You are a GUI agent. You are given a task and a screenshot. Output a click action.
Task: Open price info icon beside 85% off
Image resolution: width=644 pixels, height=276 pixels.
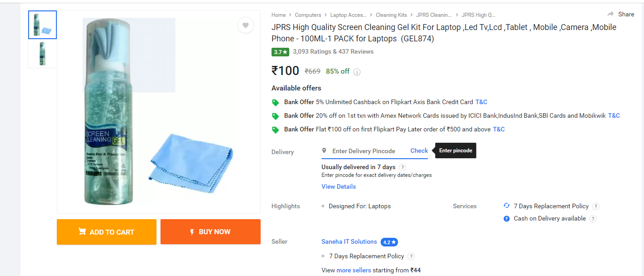[x=357, y=72]
